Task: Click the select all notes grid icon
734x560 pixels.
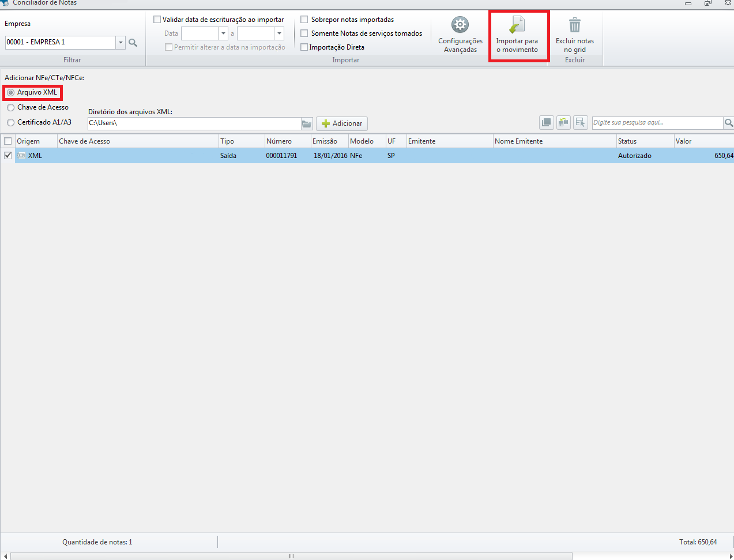Action: pos(545,122)
